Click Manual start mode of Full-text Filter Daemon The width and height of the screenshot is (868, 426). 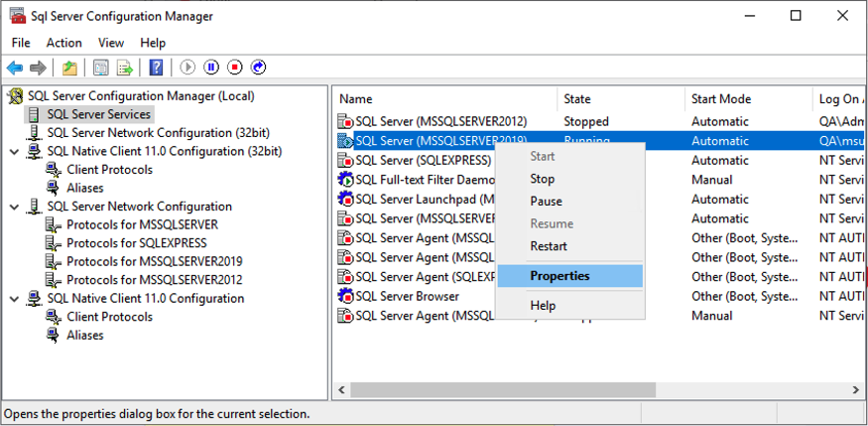click(712, 180)
